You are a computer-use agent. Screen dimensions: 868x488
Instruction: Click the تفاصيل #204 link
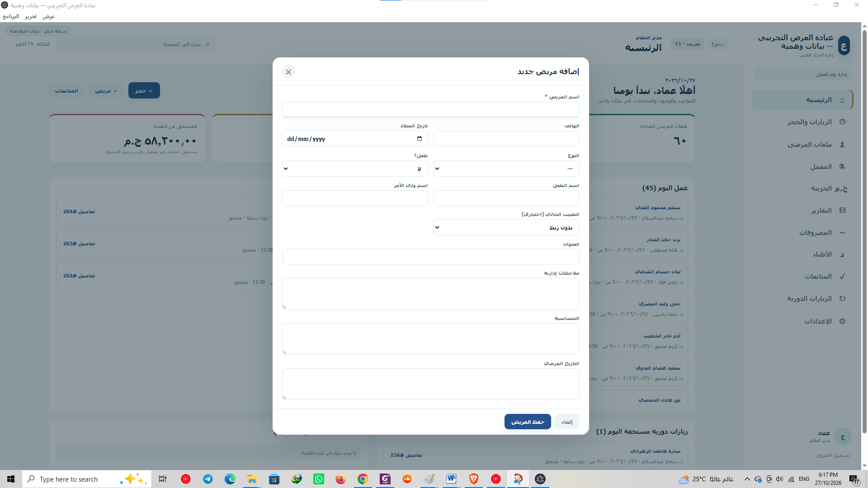[79, 211]
